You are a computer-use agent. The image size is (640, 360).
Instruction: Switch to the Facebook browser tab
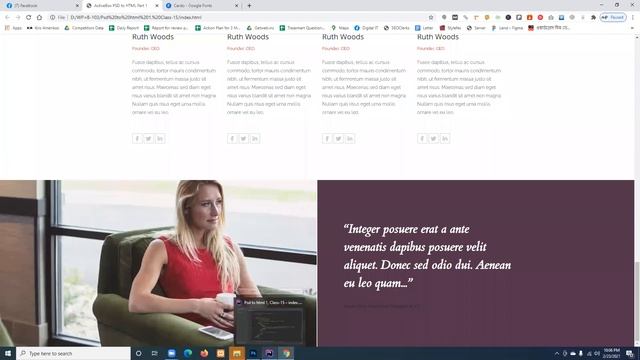pyautogui.click(x=41, y=6)
